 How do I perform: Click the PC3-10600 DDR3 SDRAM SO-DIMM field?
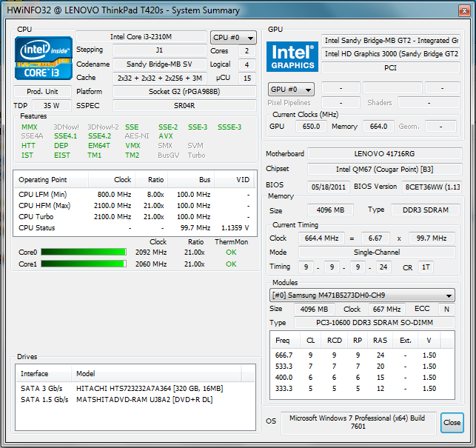coord(375,322)
